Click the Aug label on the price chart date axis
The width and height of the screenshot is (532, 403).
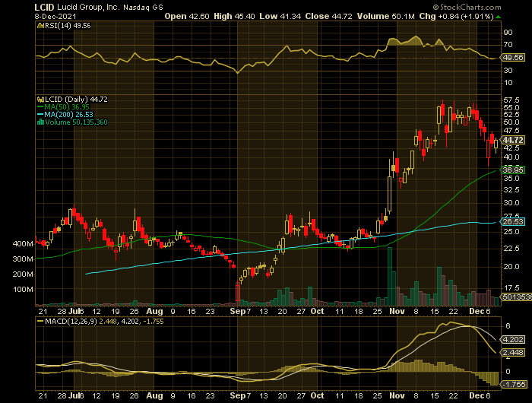[154, 311]
